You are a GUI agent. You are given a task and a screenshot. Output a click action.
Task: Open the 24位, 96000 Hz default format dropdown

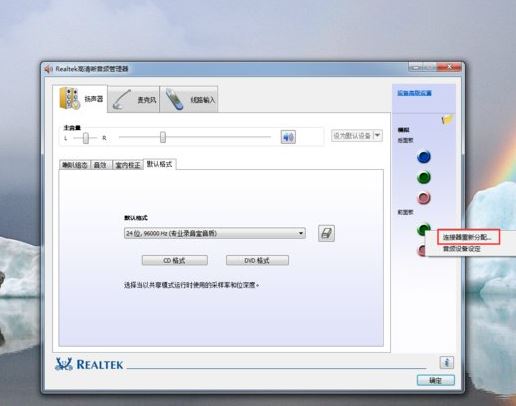click(x=215, y=233)
